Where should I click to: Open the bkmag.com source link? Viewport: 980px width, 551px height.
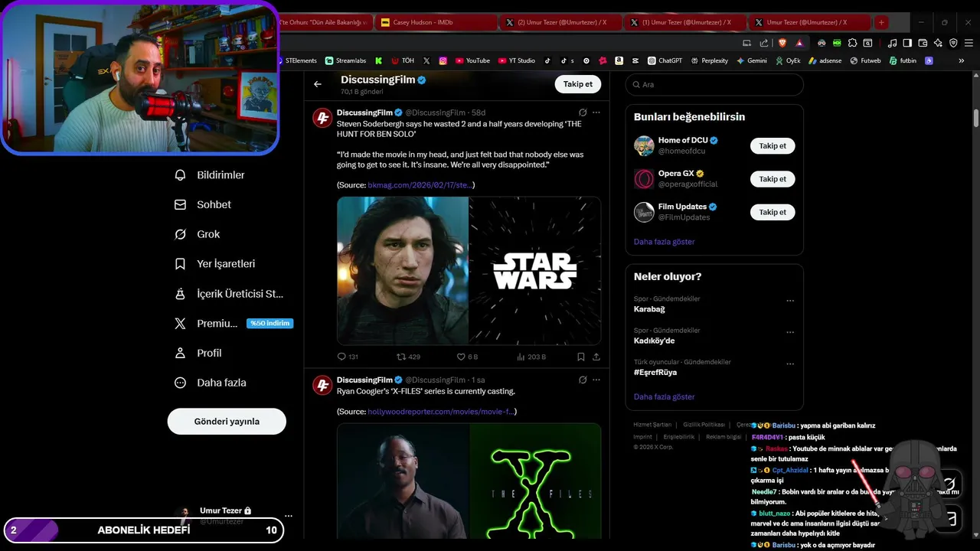point(420,185)
